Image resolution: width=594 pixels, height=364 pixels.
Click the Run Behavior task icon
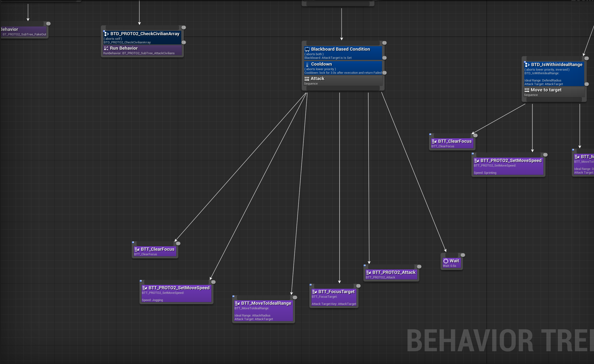pyautogui.click(x=106, y=48)
